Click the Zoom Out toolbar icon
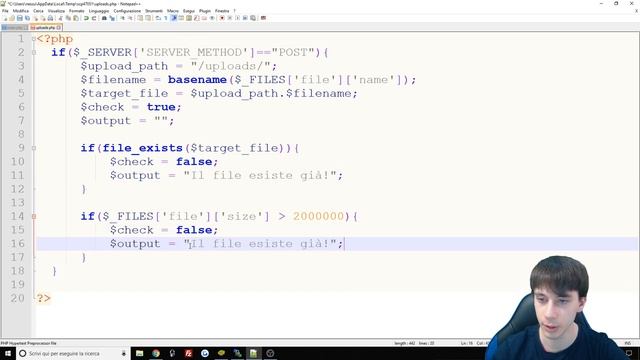Viewport: 640px width, 360px height. coord(130,18)
